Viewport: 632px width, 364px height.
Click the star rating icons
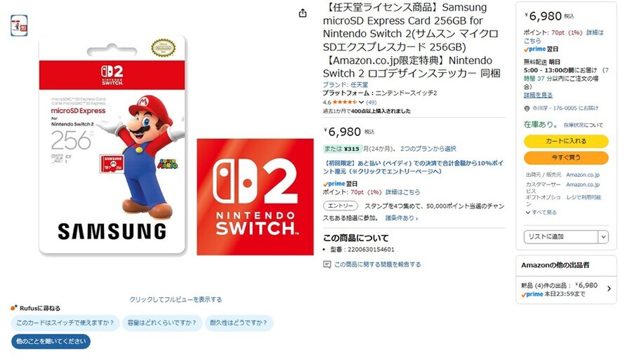(x=345, y=102)
